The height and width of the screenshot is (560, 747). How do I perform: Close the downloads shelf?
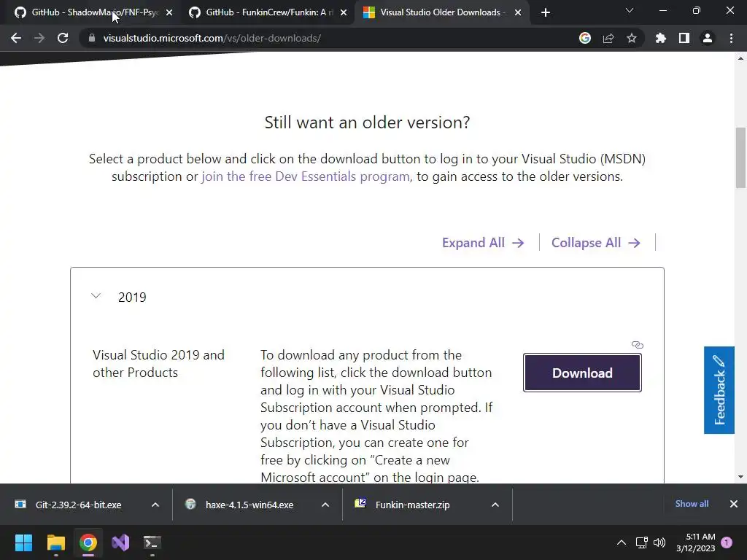(x=734, y=504)
